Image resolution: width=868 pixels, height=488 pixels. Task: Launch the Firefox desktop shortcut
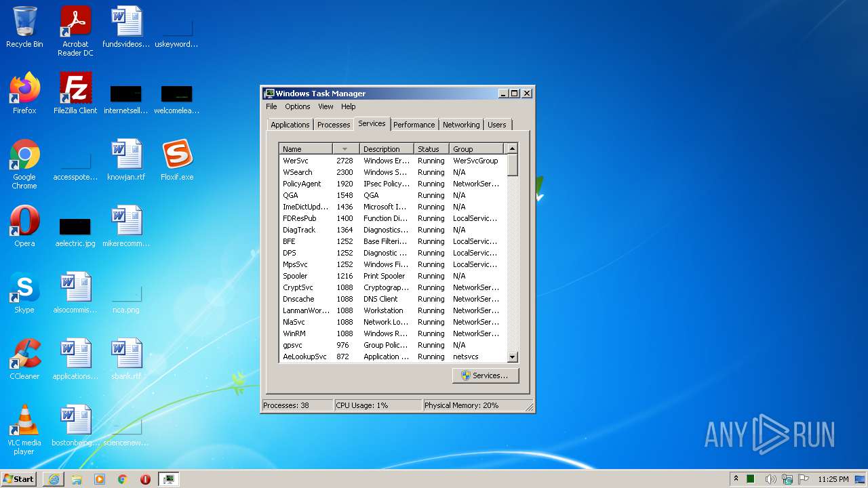[24, 94]
